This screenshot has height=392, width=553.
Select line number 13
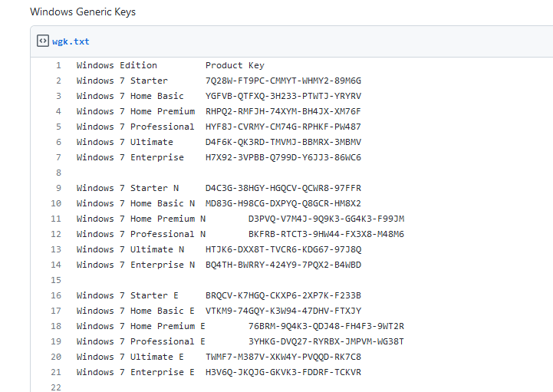[x=56, y=249]
